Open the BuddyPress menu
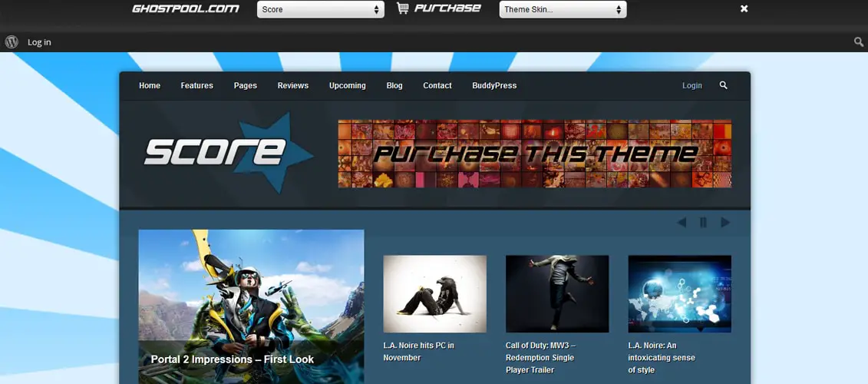 494,85
